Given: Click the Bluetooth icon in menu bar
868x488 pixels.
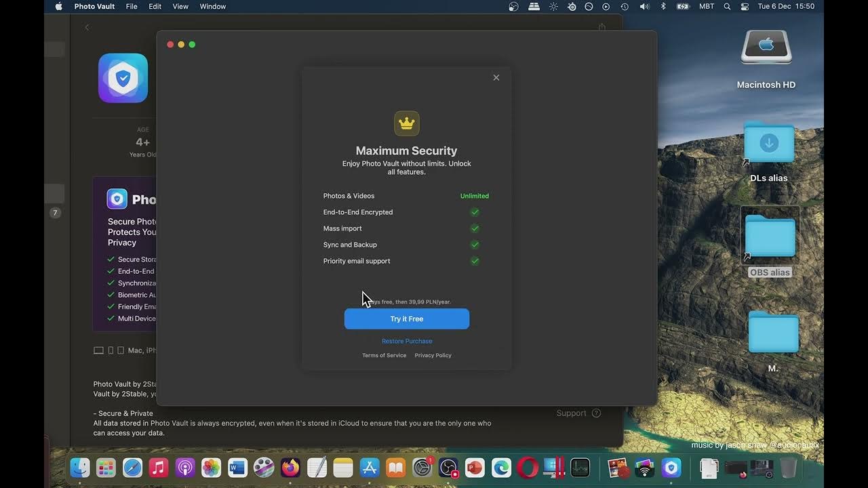Looking at the screenshot, I should coord(663,6).
